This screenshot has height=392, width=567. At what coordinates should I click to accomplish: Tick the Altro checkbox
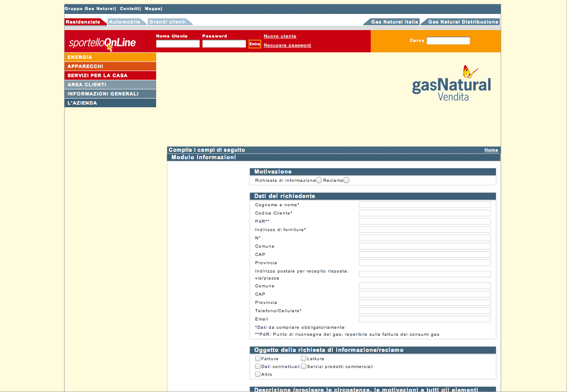258,374
